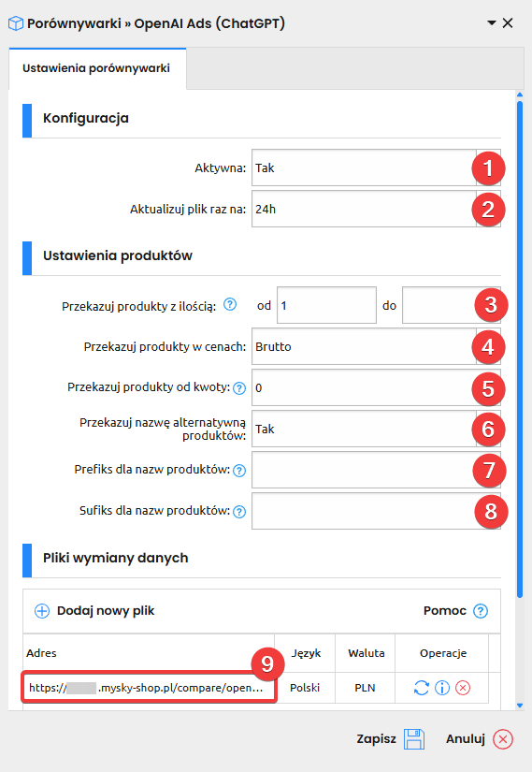Click the quantity 'od' input field
This screenshot has height=772, width=532.
pos(326,305)
